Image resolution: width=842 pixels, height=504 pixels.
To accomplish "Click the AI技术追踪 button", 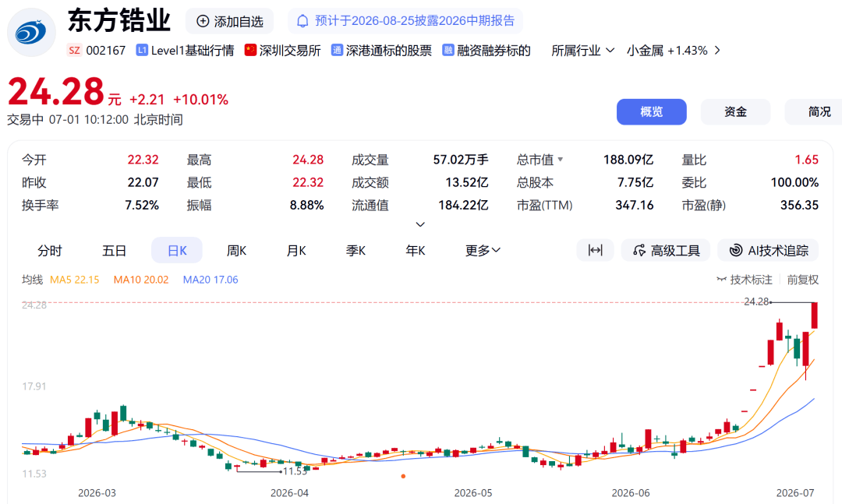I will 769,250.
